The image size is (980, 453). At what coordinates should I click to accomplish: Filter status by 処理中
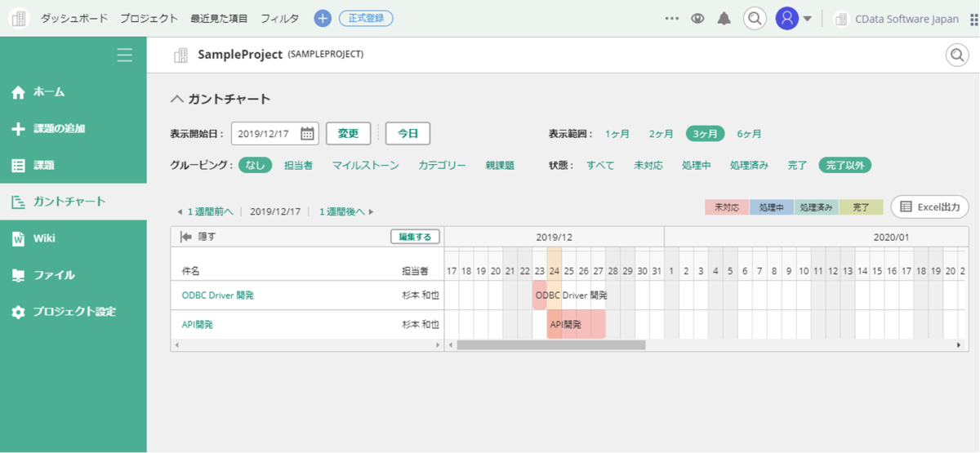coord(697,165)
